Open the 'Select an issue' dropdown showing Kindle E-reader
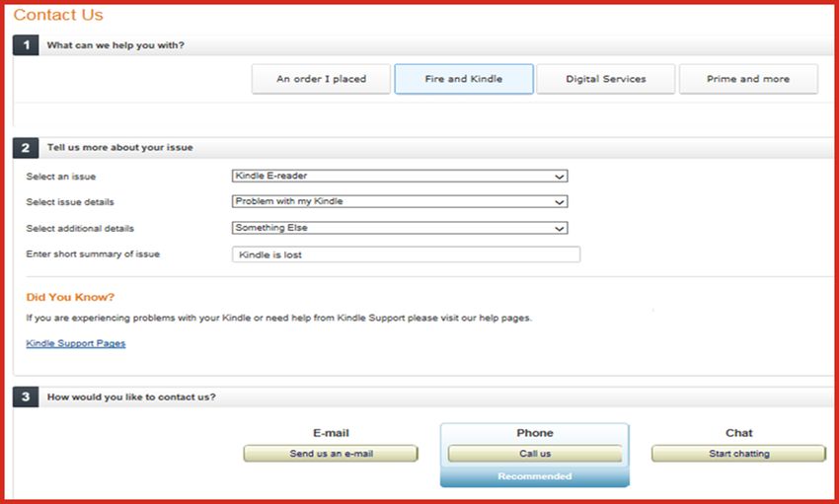 [400, 176]
